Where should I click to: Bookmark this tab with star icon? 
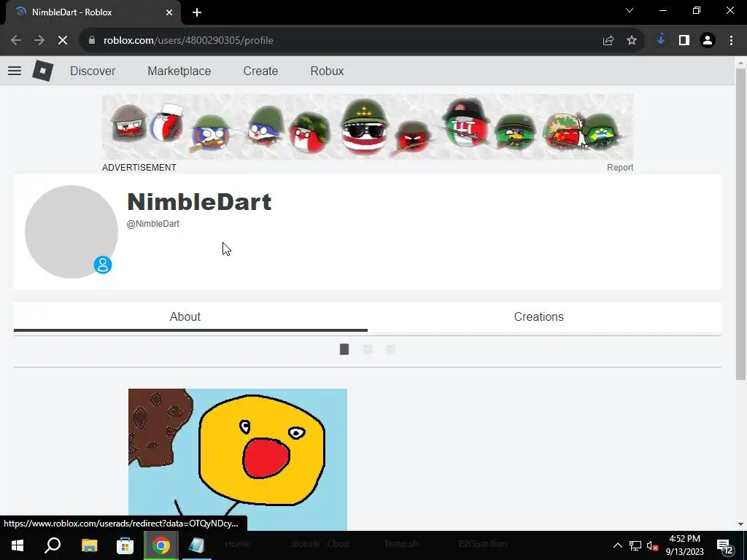click(x=632, y=41)
